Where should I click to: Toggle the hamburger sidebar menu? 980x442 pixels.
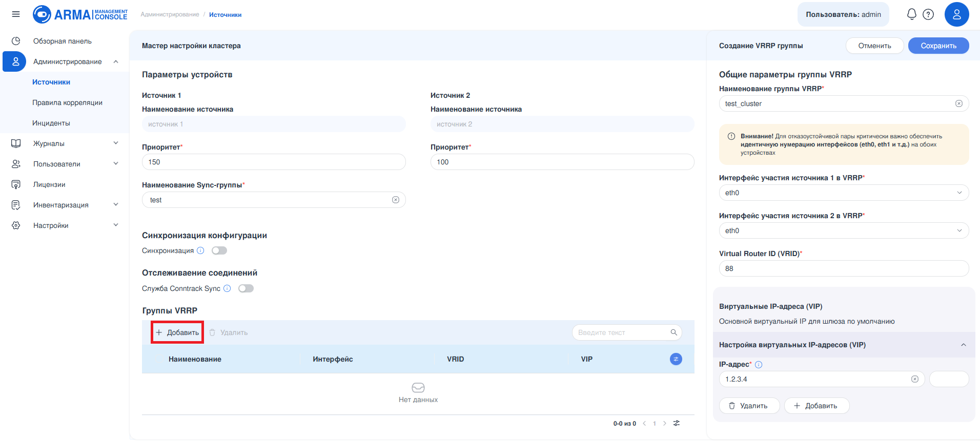point(16,14)
